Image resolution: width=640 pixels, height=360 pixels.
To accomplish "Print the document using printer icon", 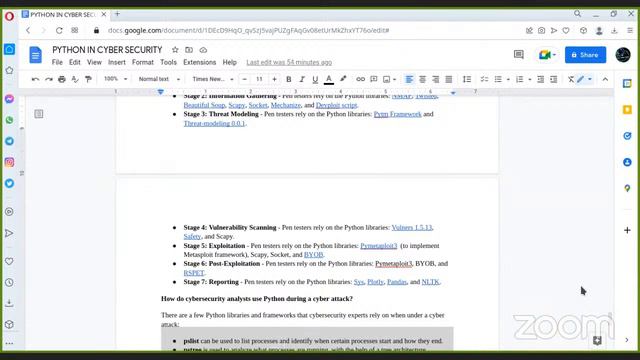I will (62, 79).
